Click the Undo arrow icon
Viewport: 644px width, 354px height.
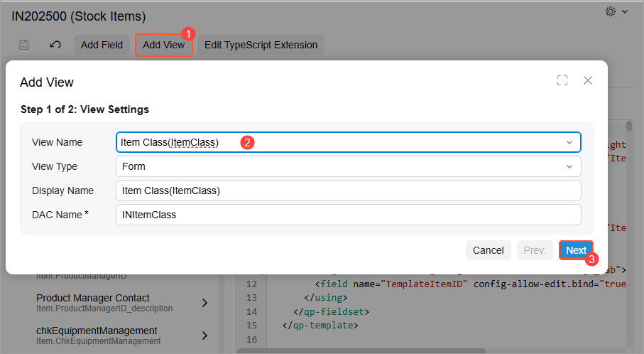[55, 45]
